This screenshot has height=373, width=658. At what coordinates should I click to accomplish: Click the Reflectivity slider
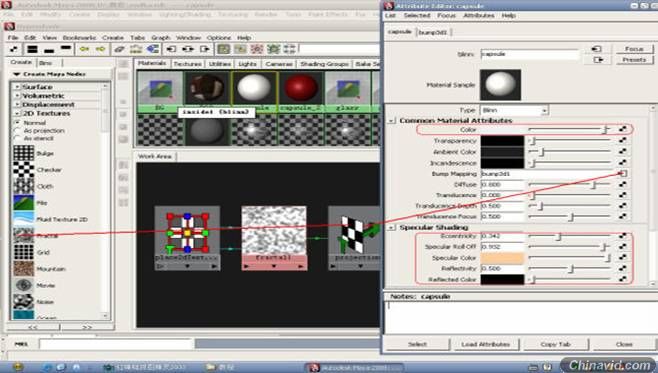point(570,269)
